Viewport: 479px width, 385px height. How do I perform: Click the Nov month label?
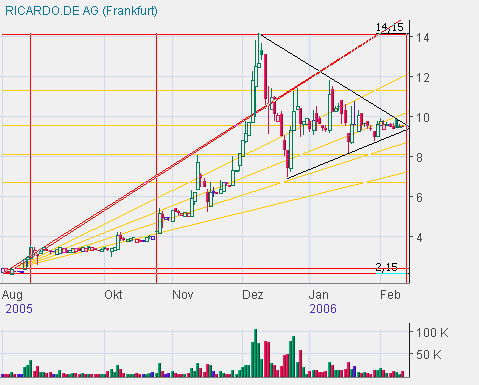[183, 295]
